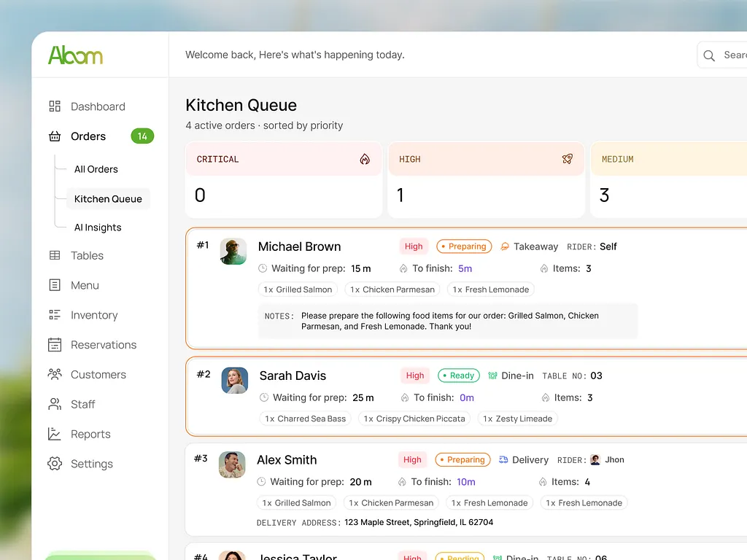Click the High tag on Alex Smith's order
This screenshot has width=747, height=560.
pyautogui.click(x=412, y=459)
